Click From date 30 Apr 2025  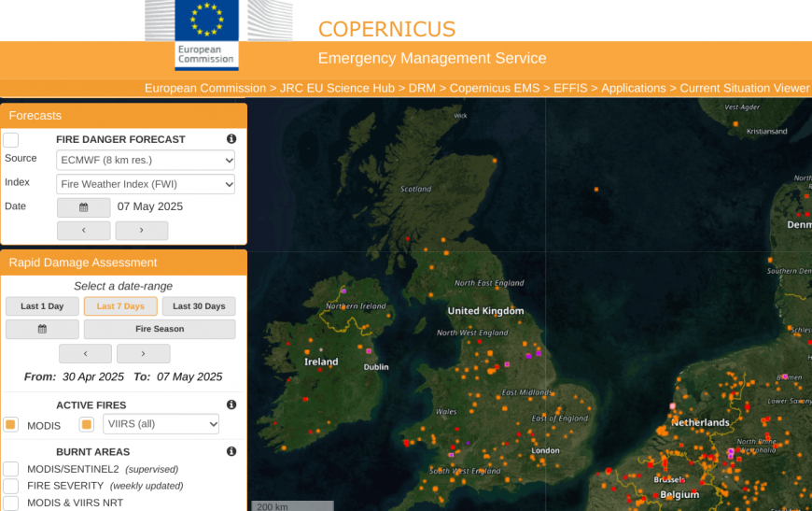pos(93,376)
